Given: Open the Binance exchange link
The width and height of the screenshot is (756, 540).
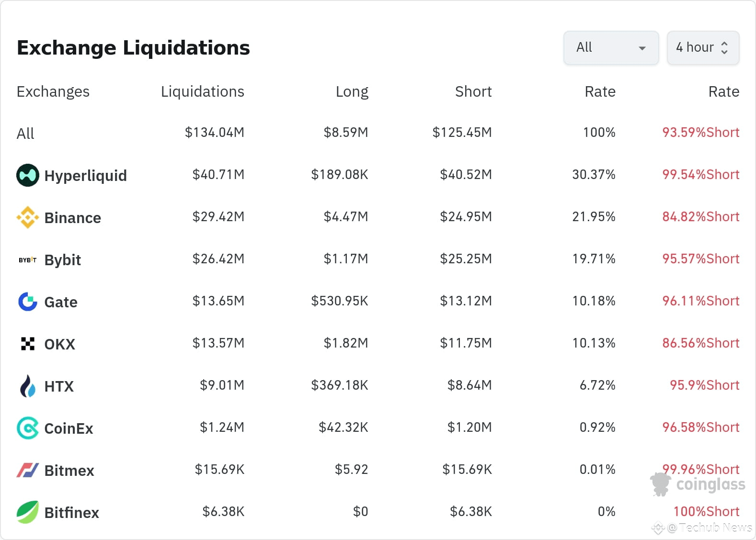Looking at the screenshot, I should (72, 218).
